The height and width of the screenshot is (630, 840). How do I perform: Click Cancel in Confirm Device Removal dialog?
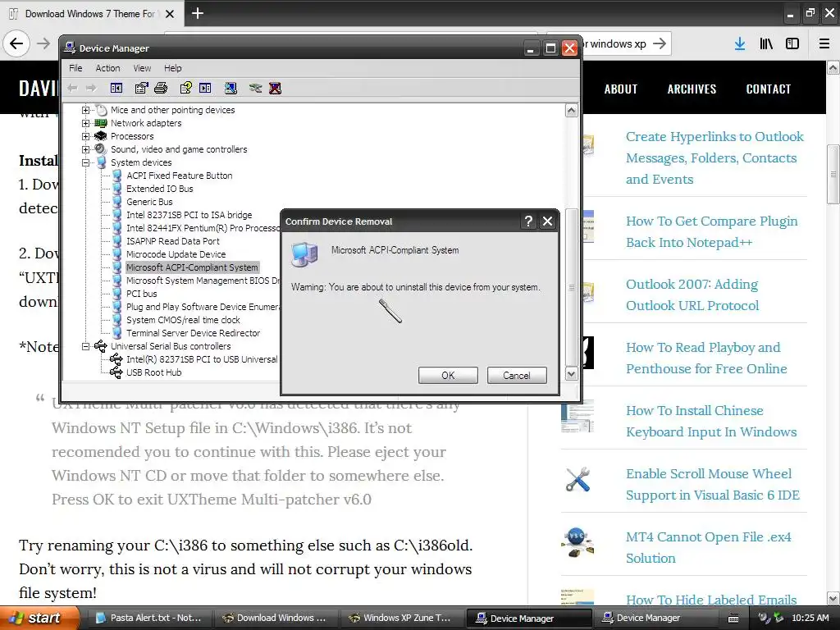point(517,376)
